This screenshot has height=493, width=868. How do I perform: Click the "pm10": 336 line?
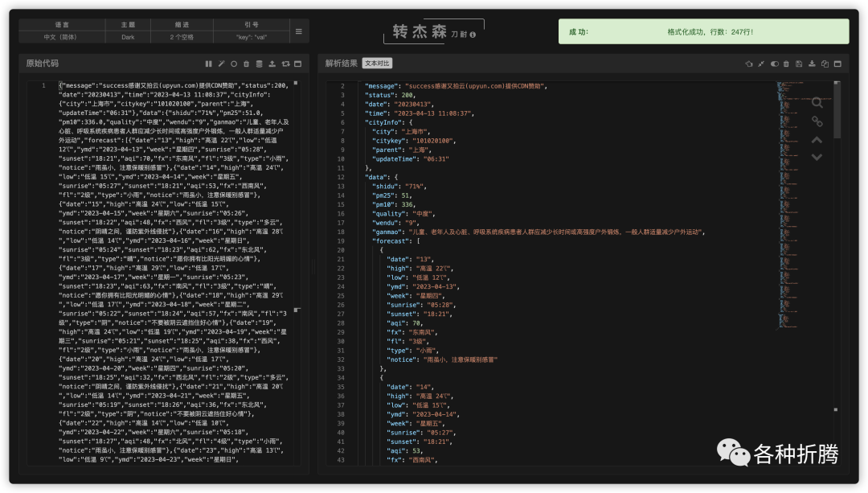(394, 204)
